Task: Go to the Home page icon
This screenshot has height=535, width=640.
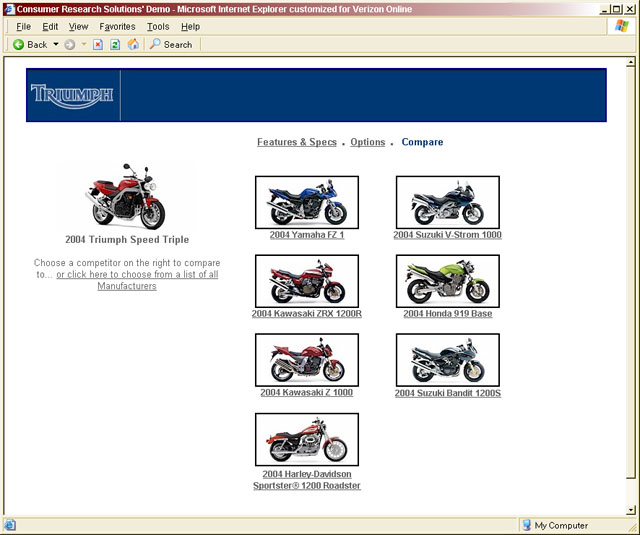Action: (x=133, y=44)
